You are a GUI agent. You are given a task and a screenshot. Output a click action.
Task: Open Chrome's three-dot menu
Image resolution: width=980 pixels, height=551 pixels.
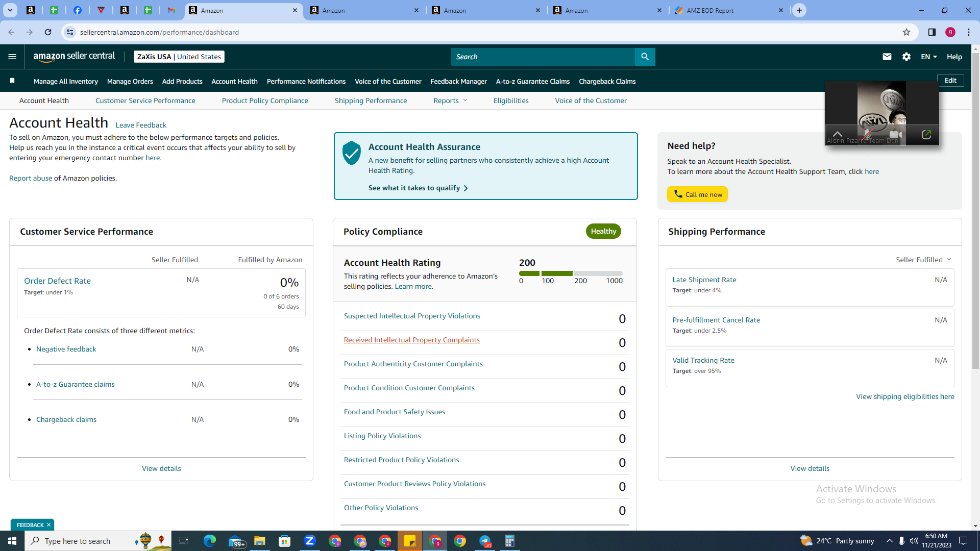(969, 32)
